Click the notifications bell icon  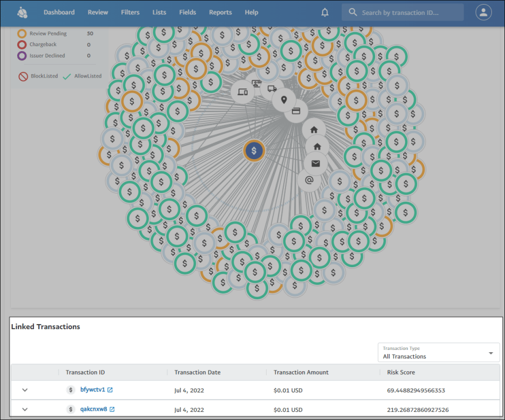tap(325, 12)
